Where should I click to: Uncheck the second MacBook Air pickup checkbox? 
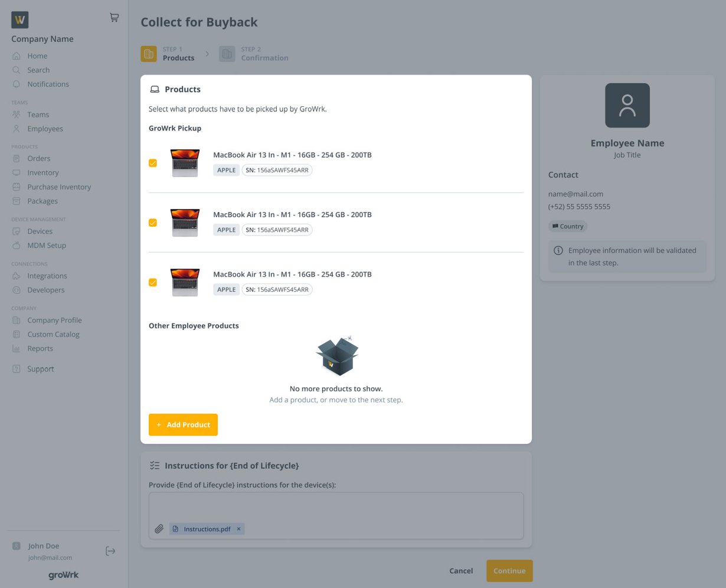pos(153,223)
